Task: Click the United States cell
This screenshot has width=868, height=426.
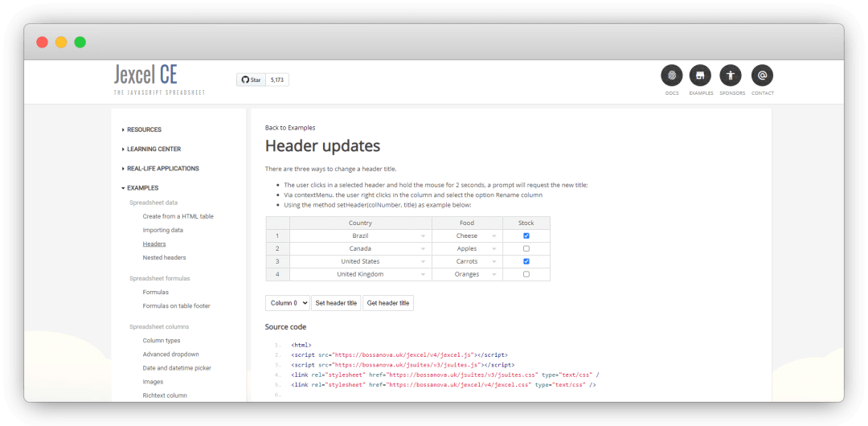Action: click(x=360, y=261)
